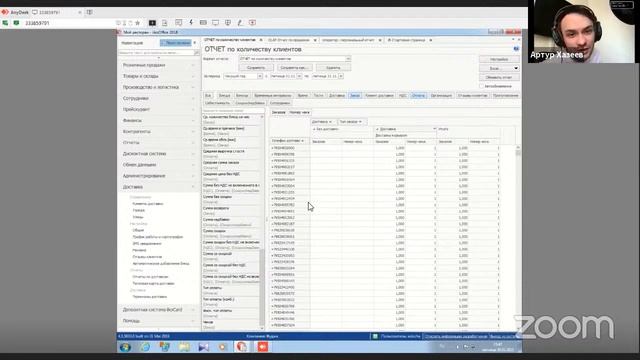Screen dimensions: 640x360
Task: Open Сотрудники navigation menu
Action: 158,98
